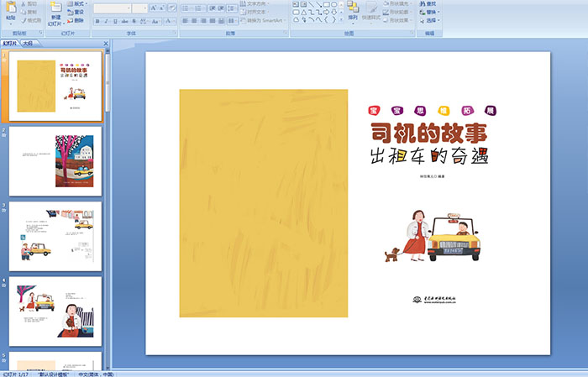Switch to the Slides (幻灯片) pane tab
The image size is (588, 377).
10,44
